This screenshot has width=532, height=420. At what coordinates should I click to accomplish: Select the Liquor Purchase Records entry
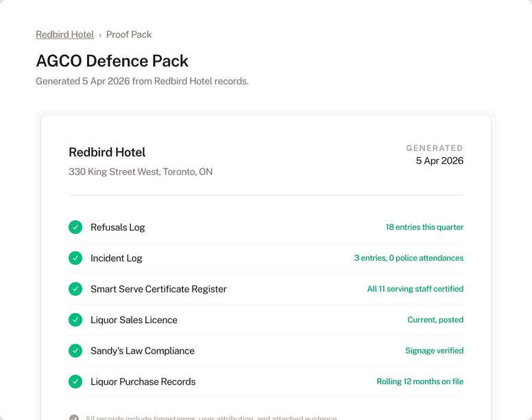click(x=143, y=382)
